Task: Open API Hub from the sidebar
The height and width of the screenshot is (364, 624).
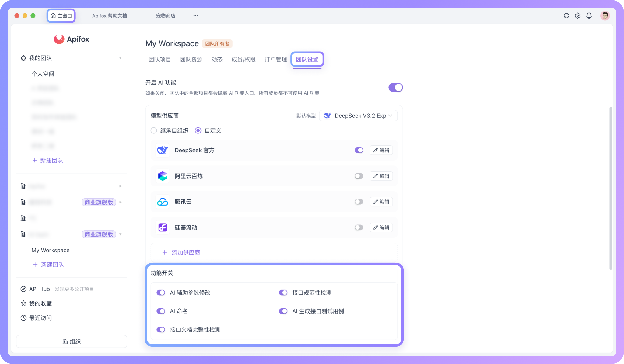Action: (39, 289)
